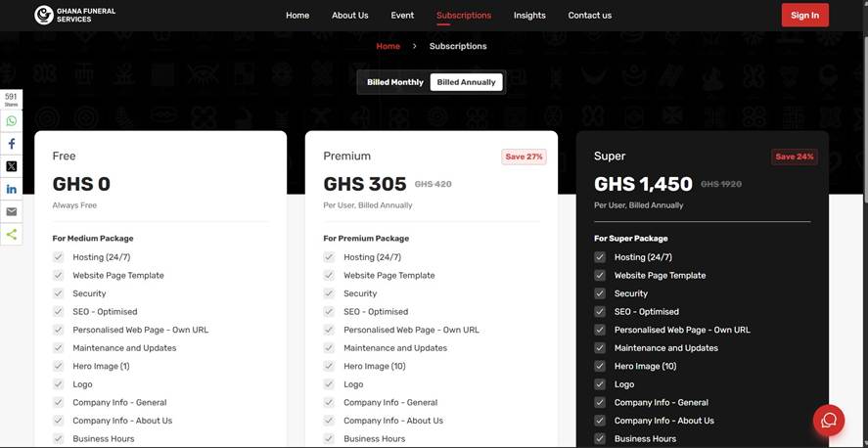Click the struck-through GHS 420 price
868x448 pixels.
(x=434, y=184)
